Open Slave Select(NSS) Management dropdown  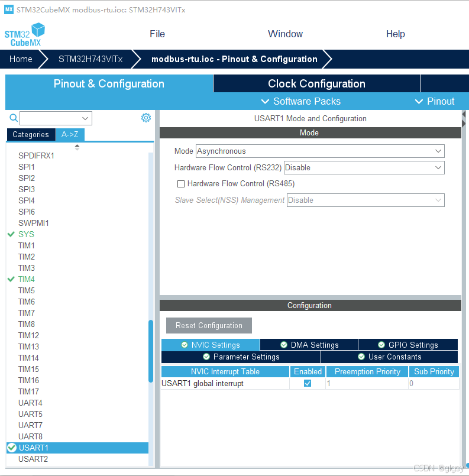coord(366,200)
